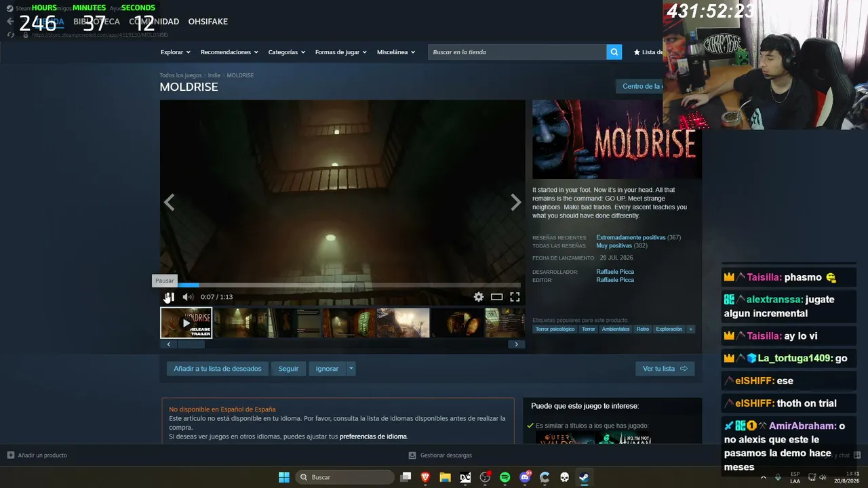The image size is (868, 488).
Task: Expand the Recomendaciones store menu
Action: click(x=230, y=52)
